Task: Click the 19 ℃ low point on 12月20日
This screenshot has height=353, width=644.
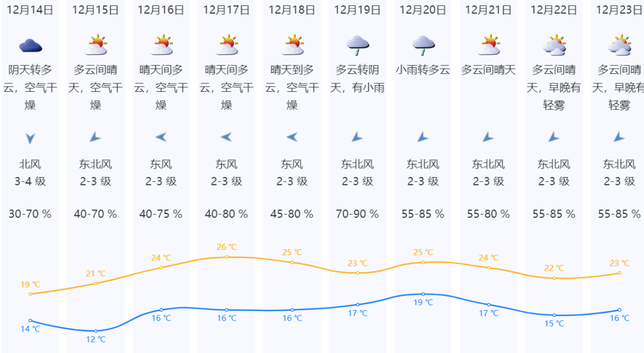Action: [x=423, y=294]
